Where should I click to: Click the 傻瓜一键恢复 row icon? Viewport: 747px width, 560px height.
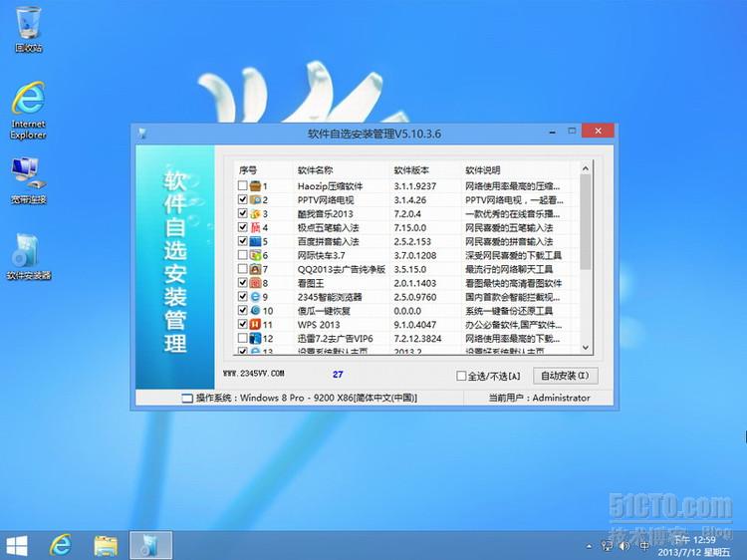[x=255, y=310]
